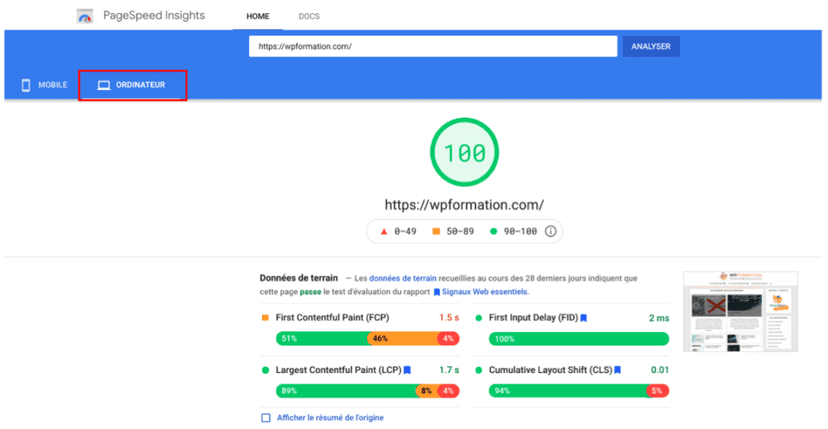Open the Docs menu item
The height and width of the screenshot is (429, 828).
tap(309, 17)
